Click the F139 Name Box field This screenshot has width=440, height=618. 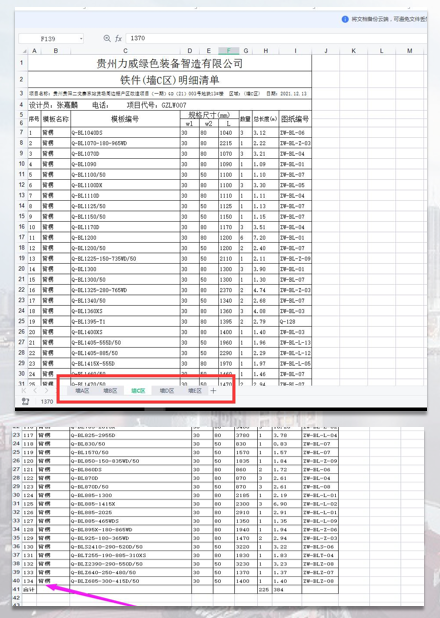click(48, 39)
